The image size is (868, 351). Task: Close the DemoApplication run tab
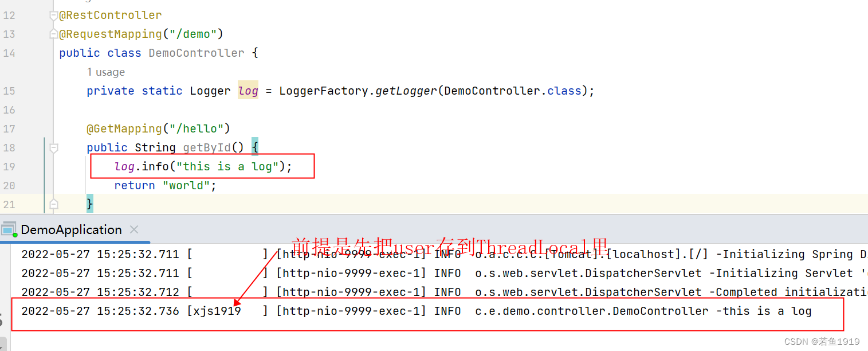point(134,229)
